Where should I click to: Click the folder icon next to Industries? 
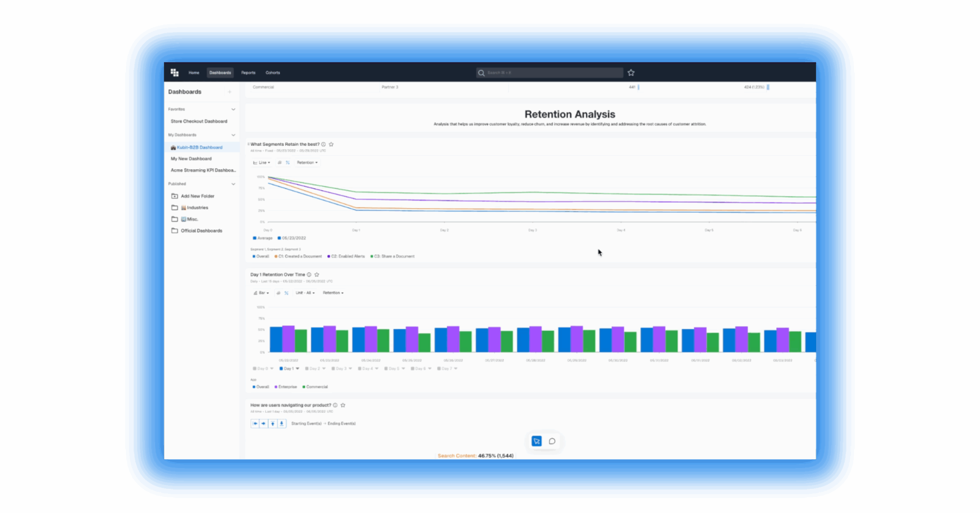click(175, 207)
